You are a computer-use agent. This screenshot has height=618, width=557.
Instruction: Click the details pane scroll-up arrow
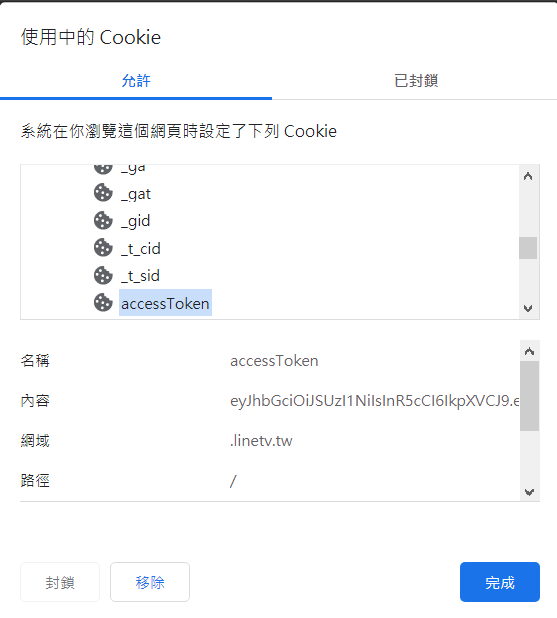[x=529, y=351]
